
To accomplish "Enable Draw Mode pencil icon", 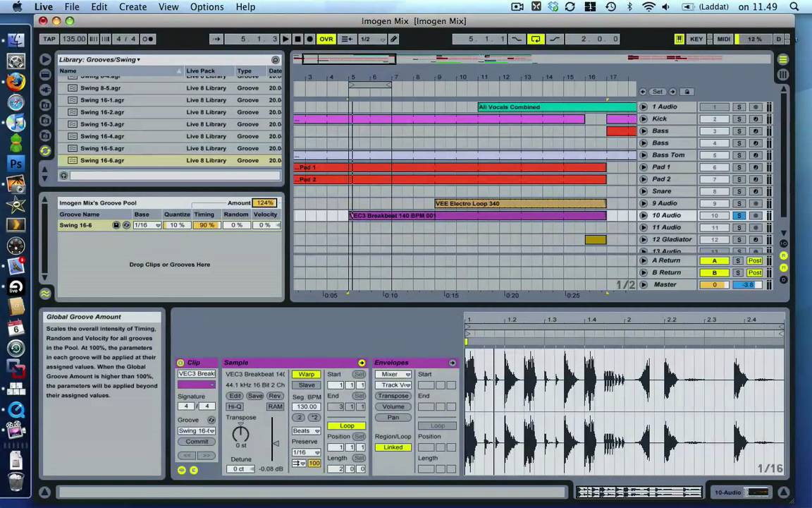I will coord(394,39).
